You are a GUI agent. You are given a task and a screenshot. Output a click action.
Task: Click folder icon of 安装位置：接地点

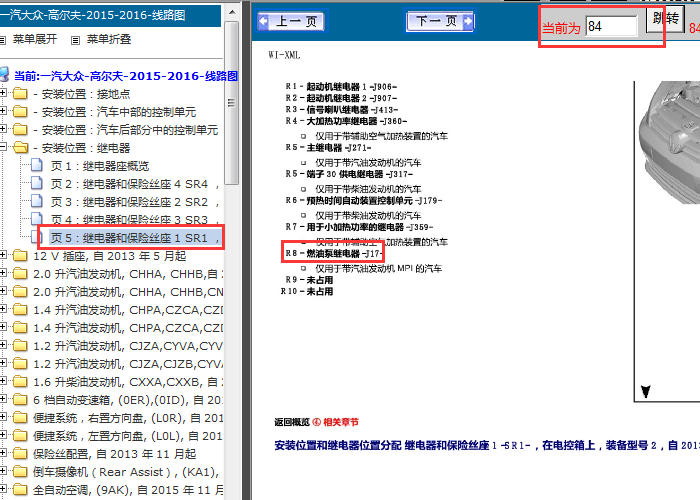click(x=20, y=94)
